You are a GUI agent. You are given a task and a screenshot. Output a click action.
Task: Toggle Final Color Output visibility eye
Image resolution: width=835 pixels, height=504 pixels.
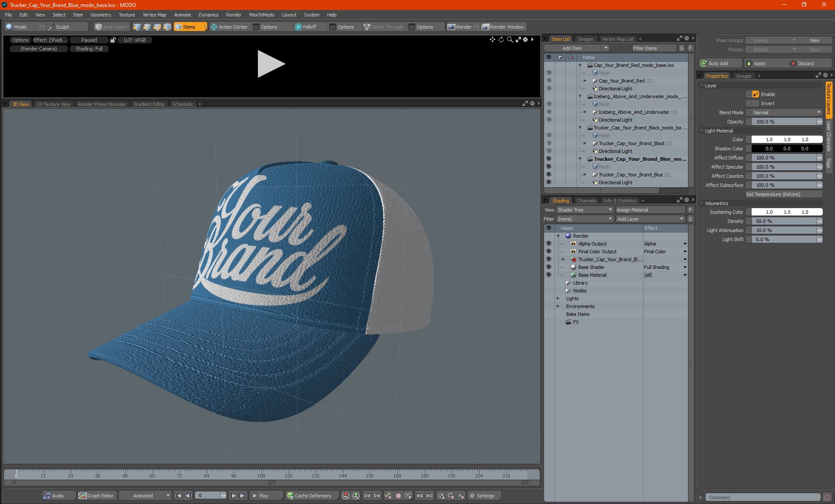click(549, 252)
